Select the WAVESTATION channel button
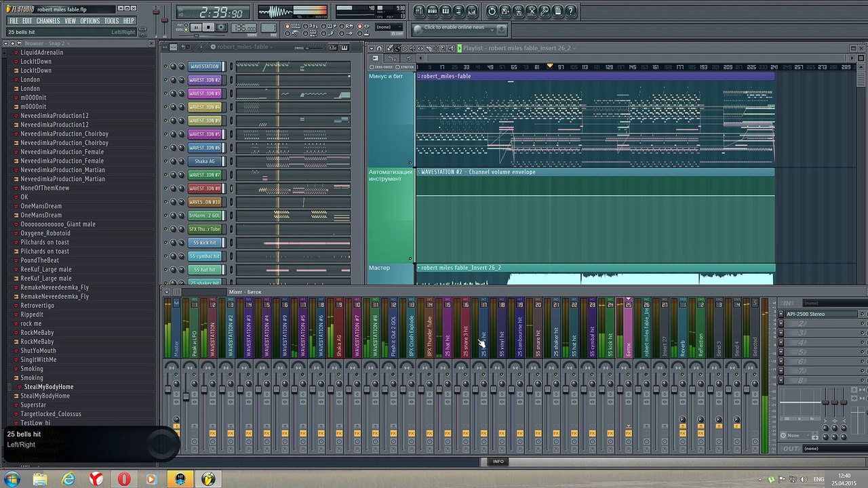 click(205, 66)
